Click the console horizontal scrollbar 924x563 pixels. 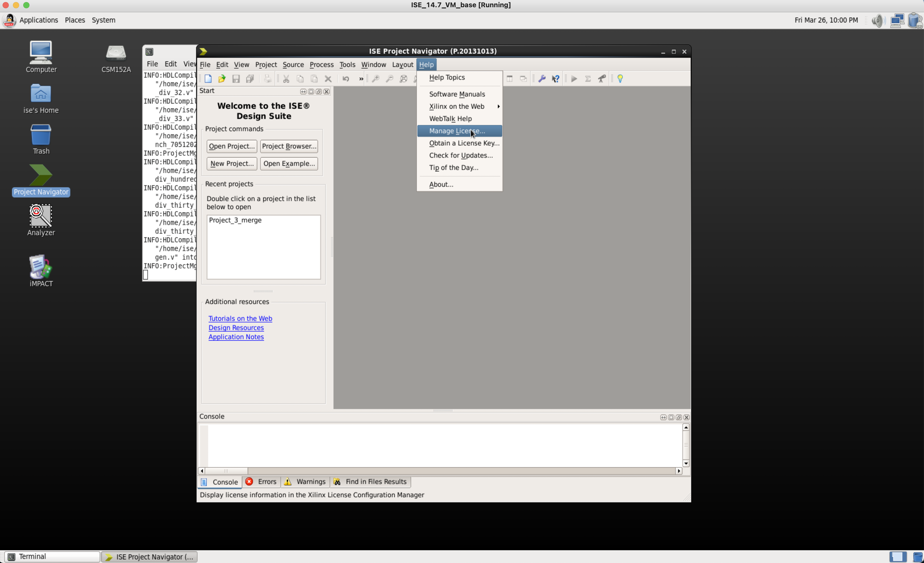point(440,471)
